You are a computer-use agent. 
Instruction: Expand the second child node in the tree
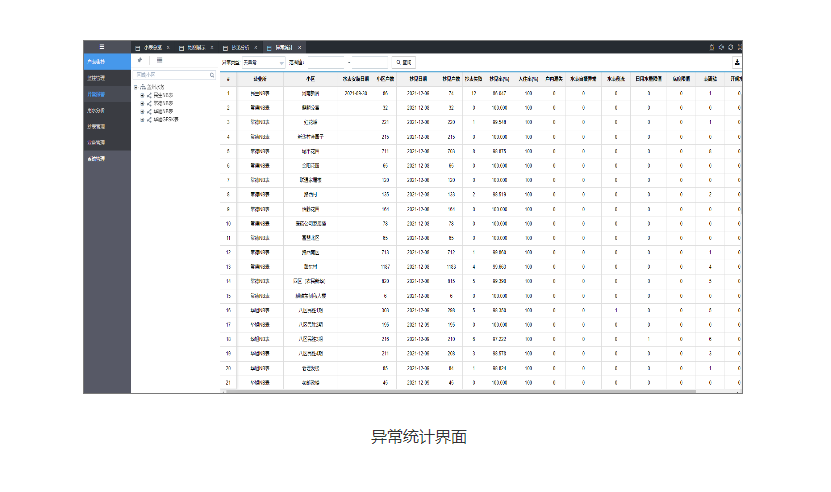click(142, 103)
